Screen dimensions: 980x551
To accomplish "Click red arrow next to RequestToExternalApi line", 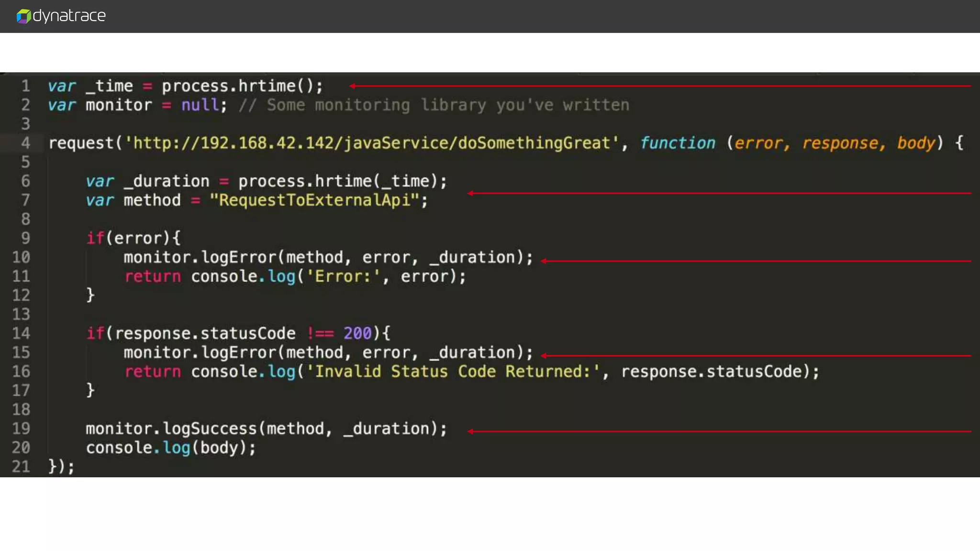I will (x=719, y=193).
